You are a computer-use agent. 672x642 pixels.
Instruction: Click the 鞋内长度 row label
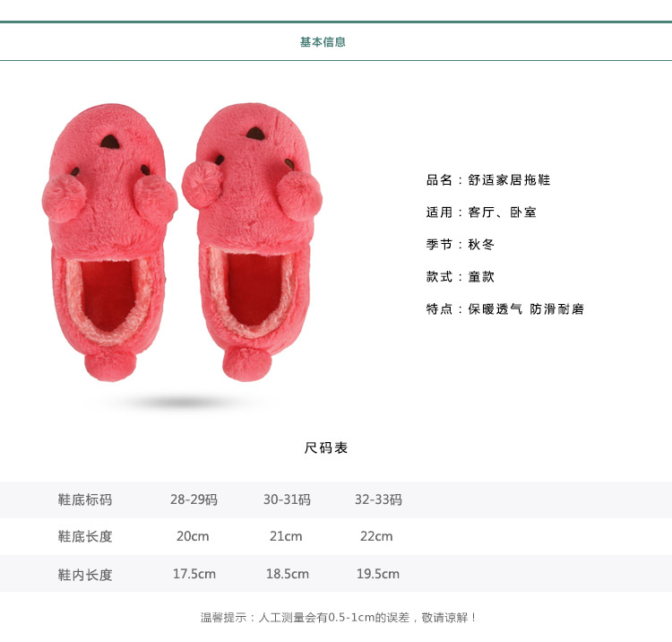pos(85,575)
